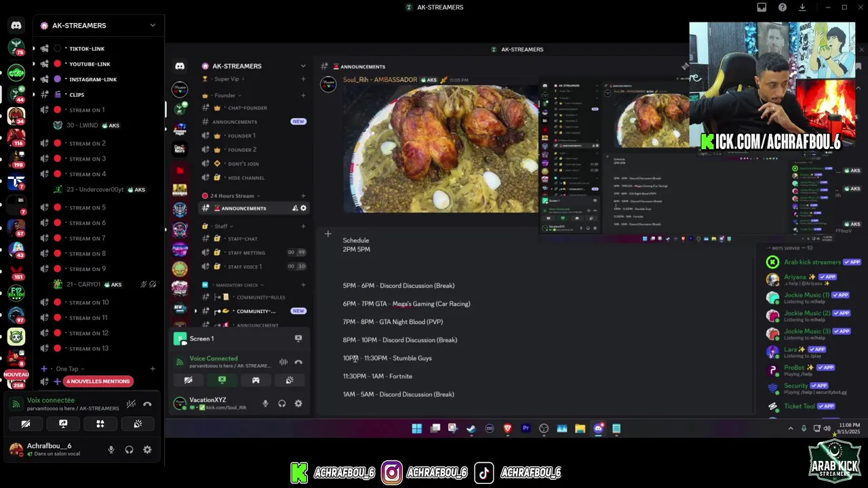Open activities button in outer voice panel
The width and height of the screenshot is (868, 488).
coord(100,424)
